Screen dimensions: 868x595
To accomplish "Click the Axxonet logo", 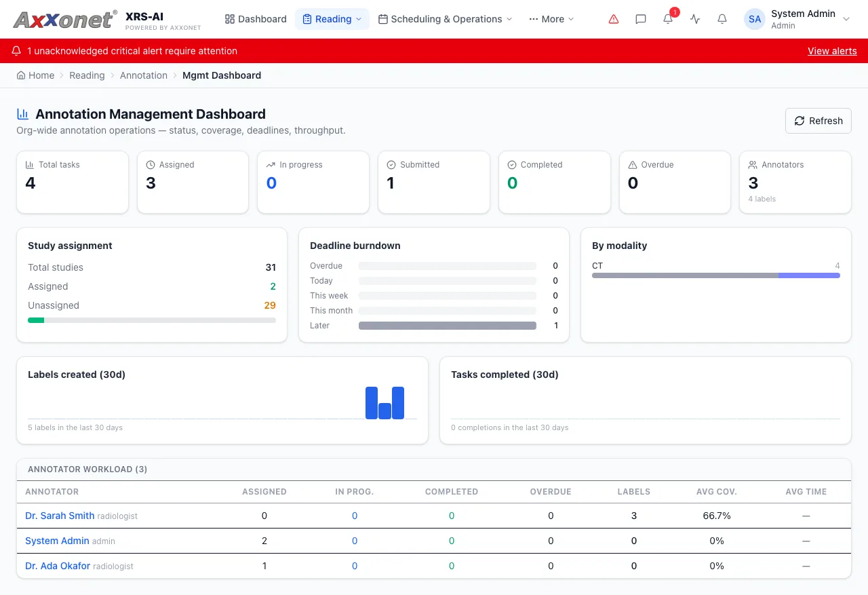I will 65,19.
